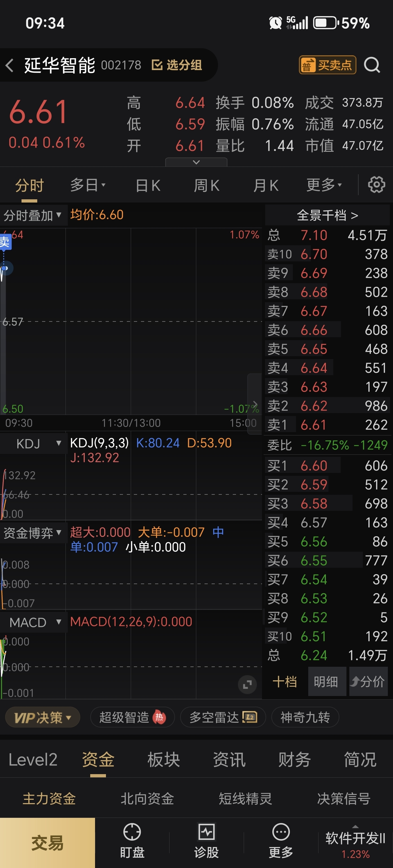Screen dimensions: 393x868
Task: Open the VIP决策 dropdown
Action: pos(43,718)
